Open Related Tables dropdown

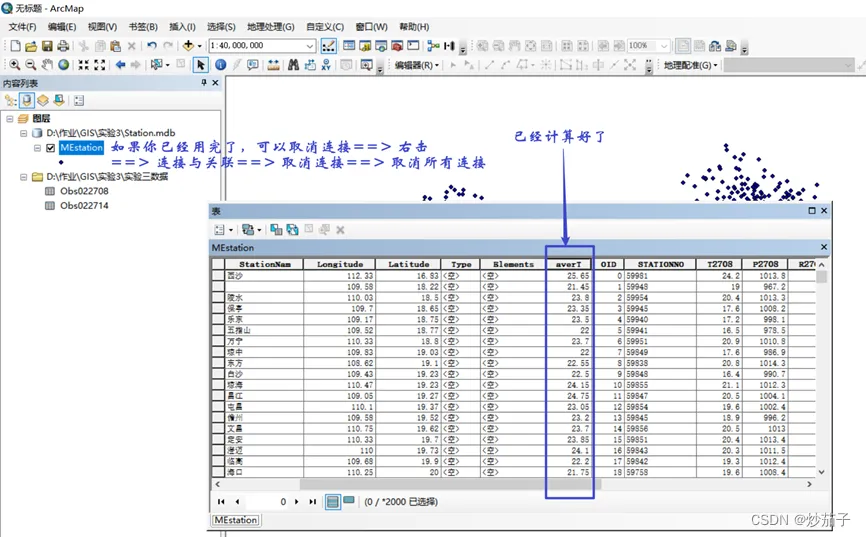[251, 230]
